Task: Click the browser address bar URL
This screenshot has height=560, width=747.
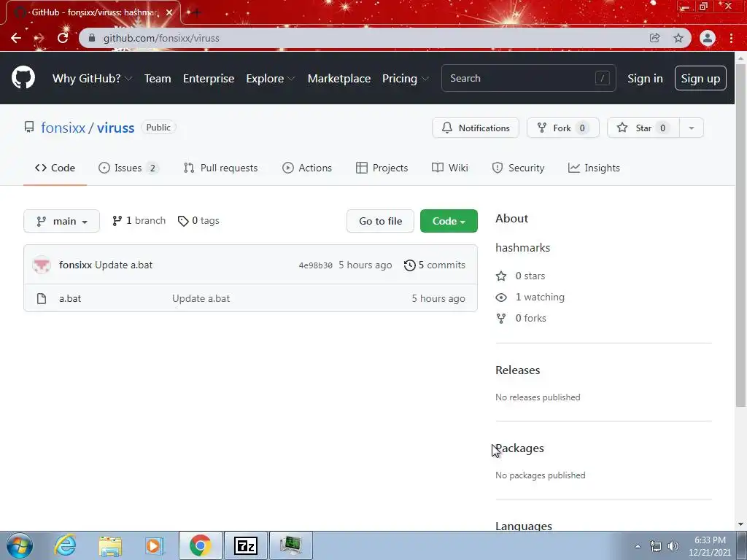Action: coord(161,38)
